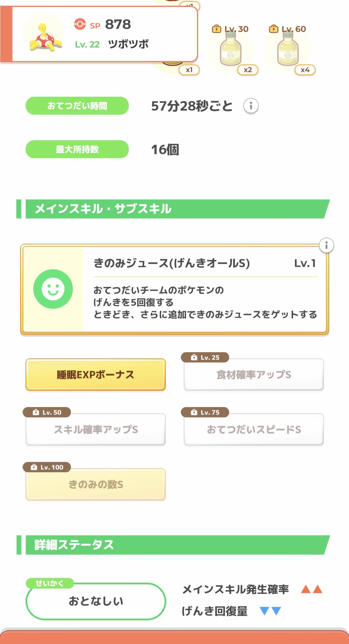Tap the orange up arrows for メインスキル発生確率

pyautogui.click(x=311, y=589)
